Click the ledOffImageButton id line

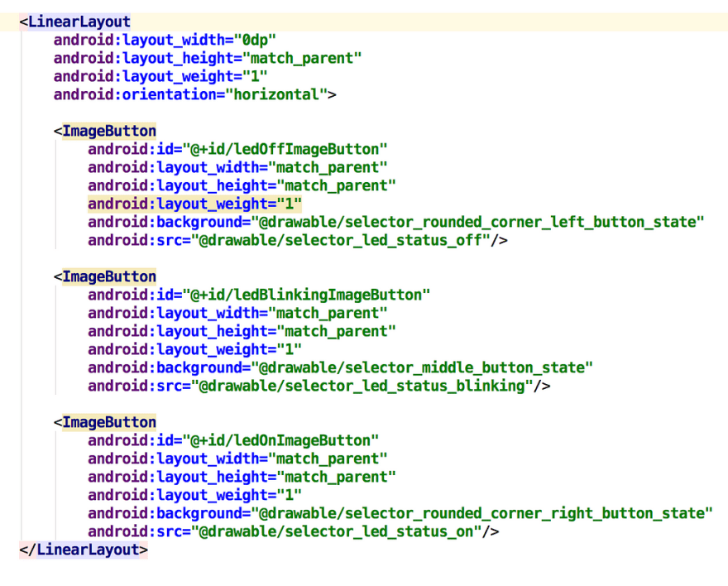(237, 149)
